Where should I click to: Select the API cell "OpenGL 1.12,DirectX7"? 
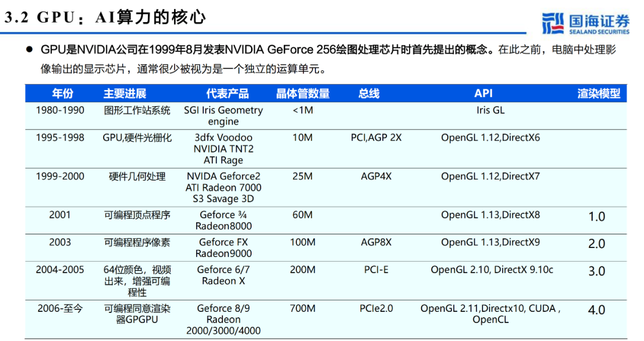point(490,176)
